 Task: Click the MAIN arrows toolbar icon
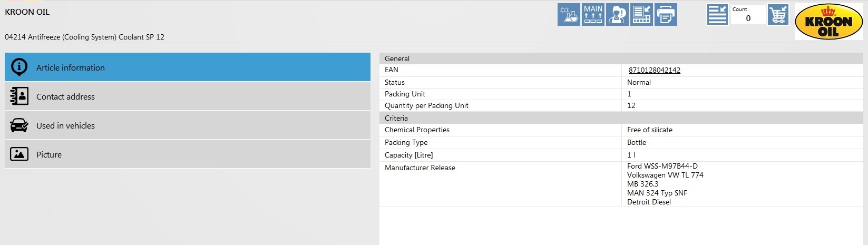593,15
